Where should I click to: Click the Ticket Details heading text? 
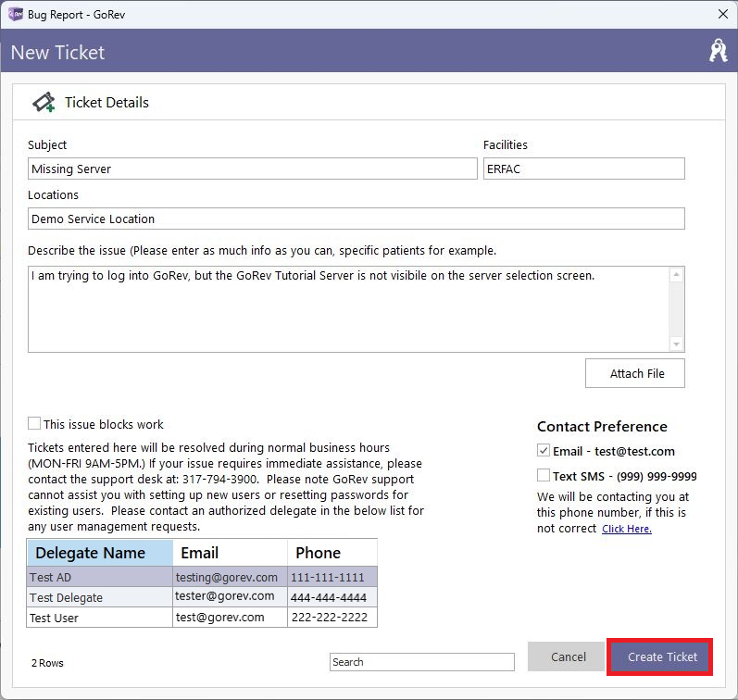106,102
